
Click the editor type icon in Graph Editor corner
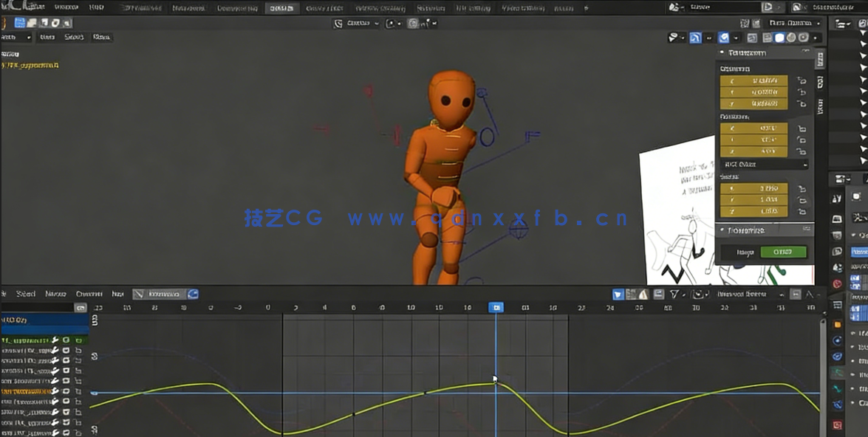[x=6, y=294]
